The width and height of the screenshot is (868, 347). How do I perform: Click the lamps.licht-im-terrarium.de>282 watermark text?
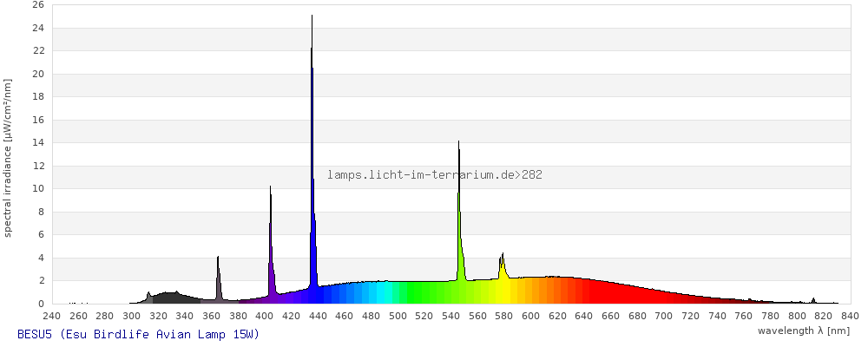[435, 175]
